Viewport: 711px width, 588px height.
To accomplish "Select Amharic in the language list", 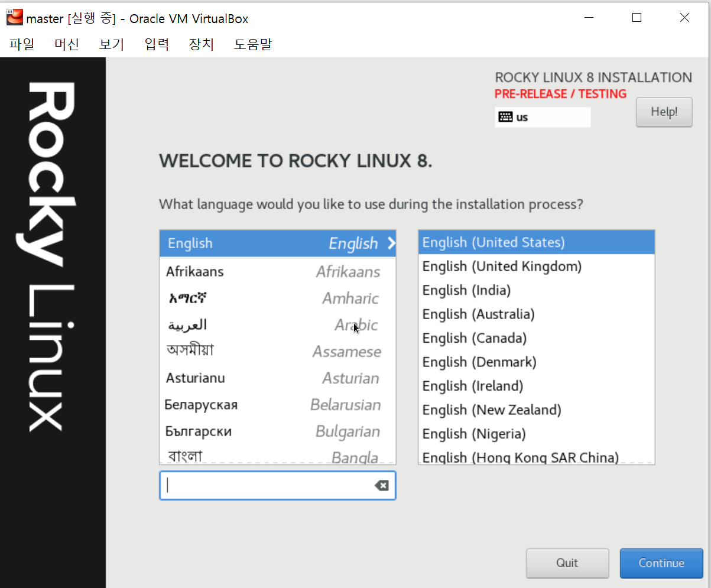I will pos(278,298).
